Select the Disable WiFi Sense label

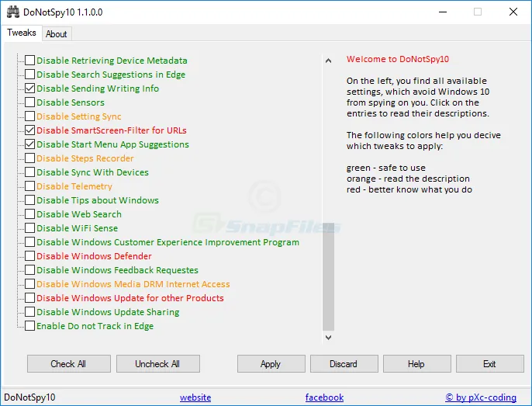(78, 228)
